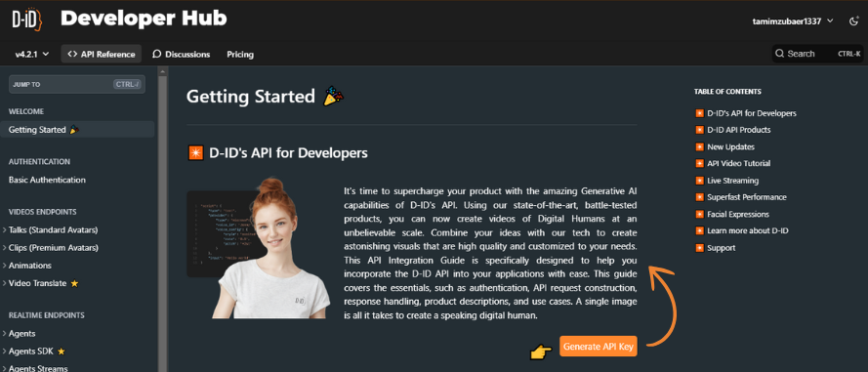The image size is (868, 372).
Task: Click the Authentication section label
Action: [39, 162]
